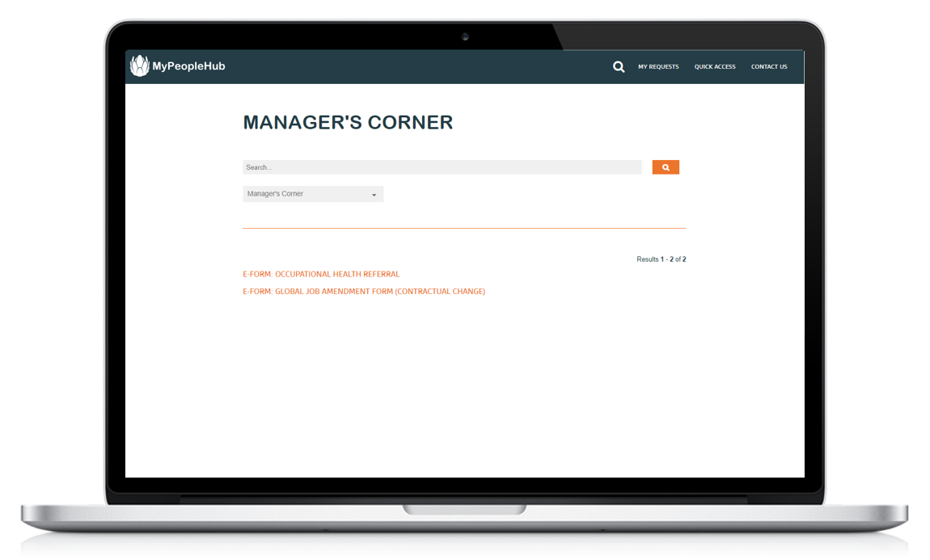Click the dropdown caret arrow

pyautogui.click(x=374, y=195)
